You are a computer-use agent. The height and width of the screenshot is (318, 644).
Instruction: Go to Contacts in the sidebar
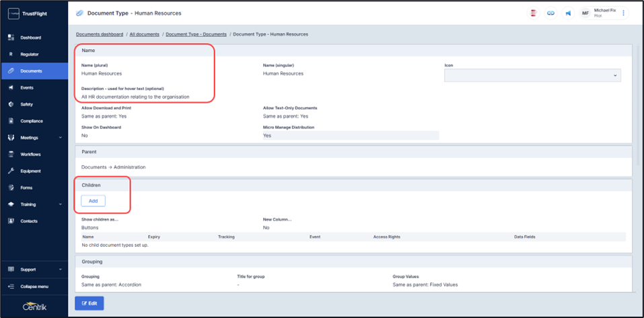[x=29, y=221]
